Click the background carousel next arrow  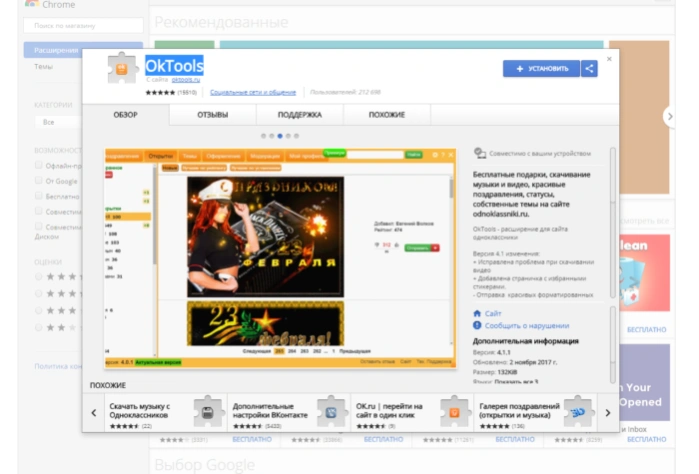coord(669,117)
